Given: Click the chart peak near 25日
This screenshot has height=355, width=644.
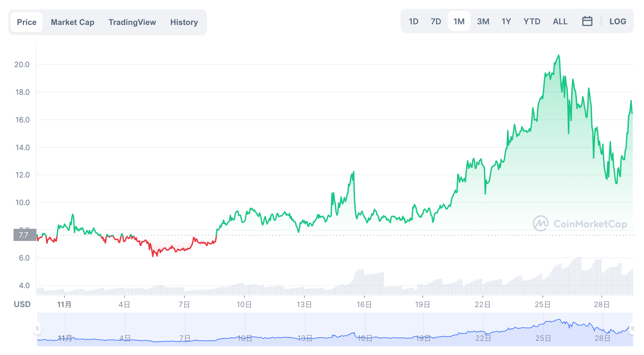Looking at the screenshot, I should coord(559,55).
